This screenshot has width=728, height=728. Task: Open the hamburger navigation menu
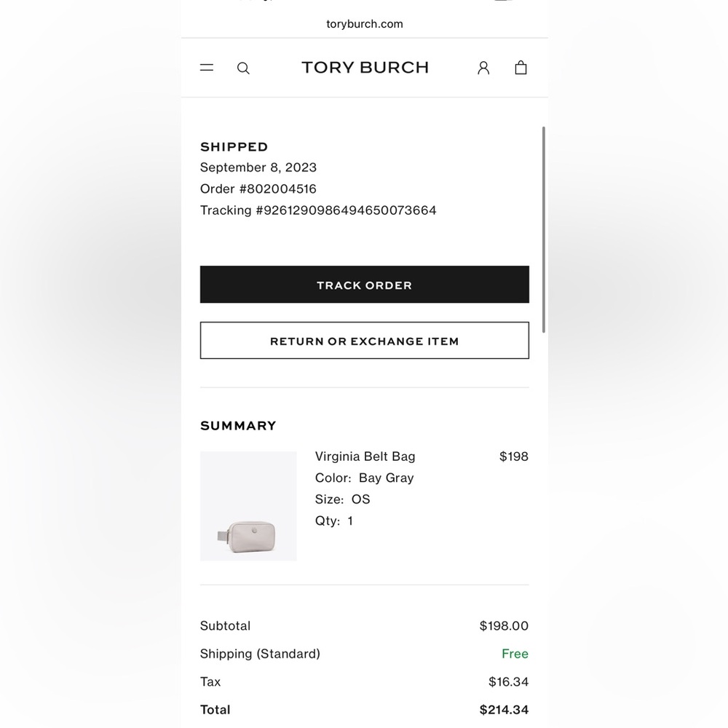coord(207,68)
